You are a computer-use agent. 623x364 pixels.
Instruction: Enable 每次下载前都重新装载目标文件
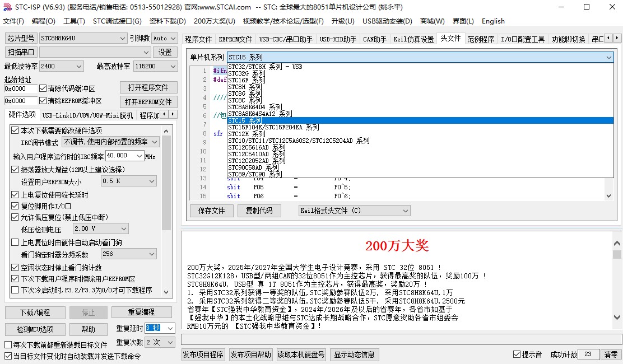[8, 344]
